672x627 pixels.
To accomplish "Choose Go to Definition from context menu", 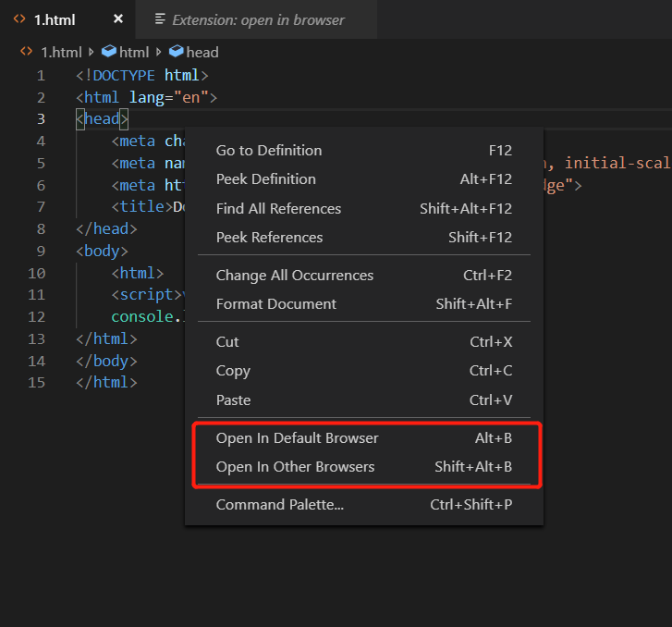I will click(269, 151).
